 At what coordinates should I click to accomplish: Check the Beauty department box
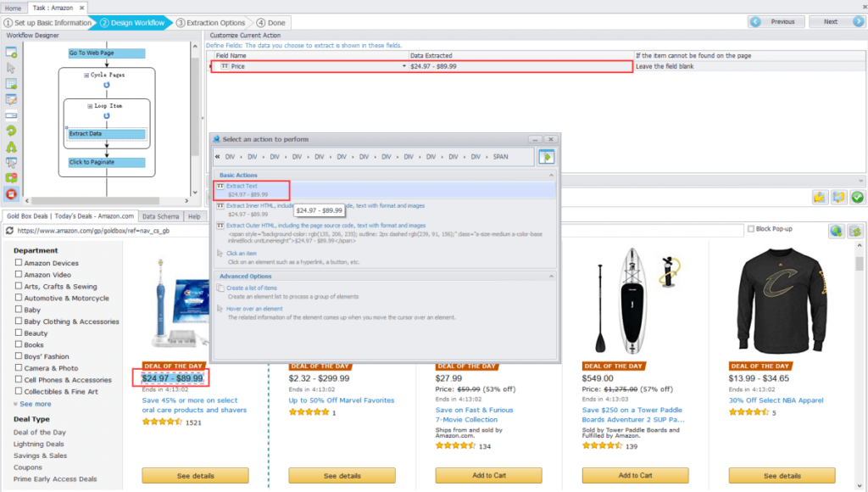[x=19, y=333]
